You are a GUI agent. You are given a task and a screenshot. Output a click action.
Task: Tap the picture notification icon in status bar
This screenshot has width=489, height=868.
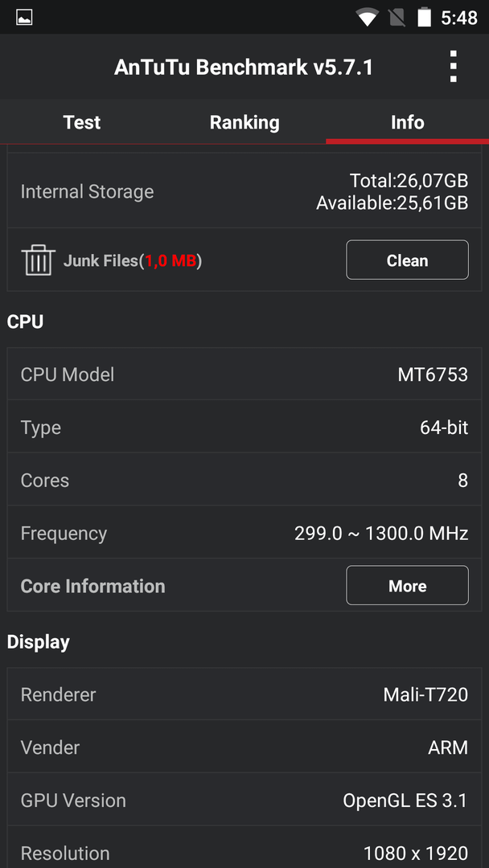(24, 17)
